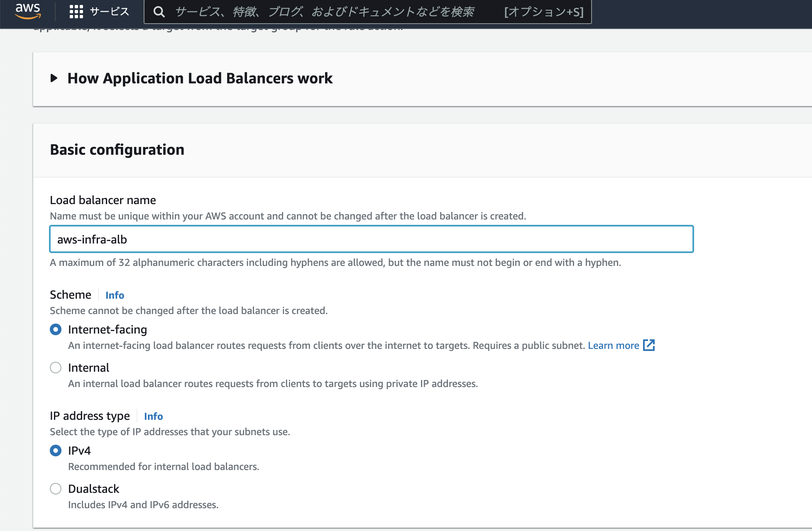Click the Internet-facing label text
This screenshot has height=531, width=812.
pos(108,329)
